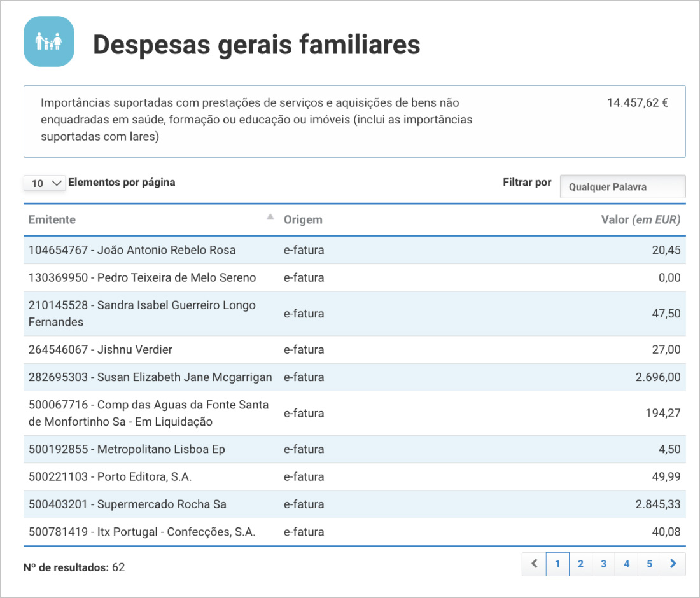700x598 pixels.
Task: Jump to page 2 of results
Action: pos(580,564)
